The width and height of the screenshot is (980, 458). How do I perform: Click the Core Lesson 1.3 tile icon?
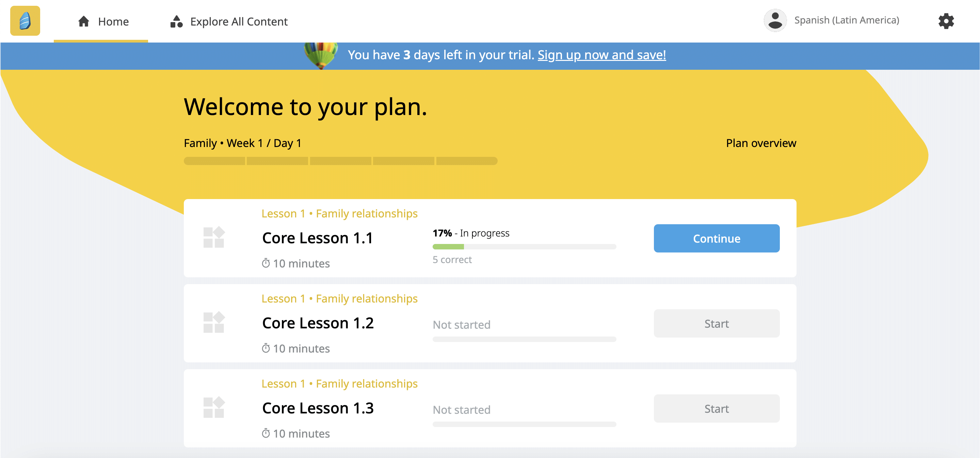(214, 407)
